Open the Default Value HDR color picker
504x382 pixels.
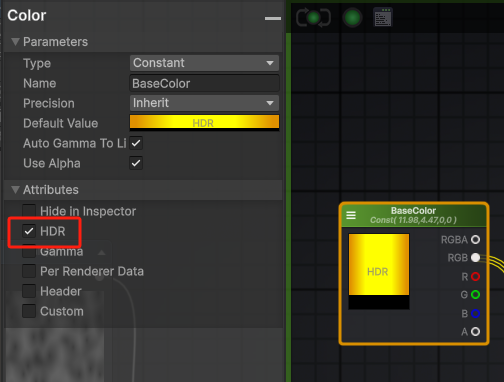point(204,123)
